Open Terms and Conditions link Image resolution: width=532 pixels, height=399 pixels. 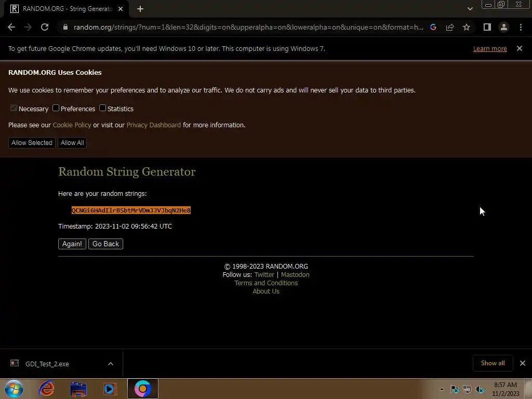point(266,283)
